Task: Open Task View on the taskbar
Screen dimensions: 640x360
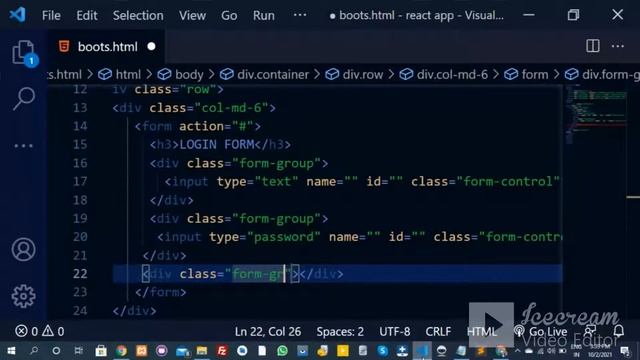Action: [78, 351]
